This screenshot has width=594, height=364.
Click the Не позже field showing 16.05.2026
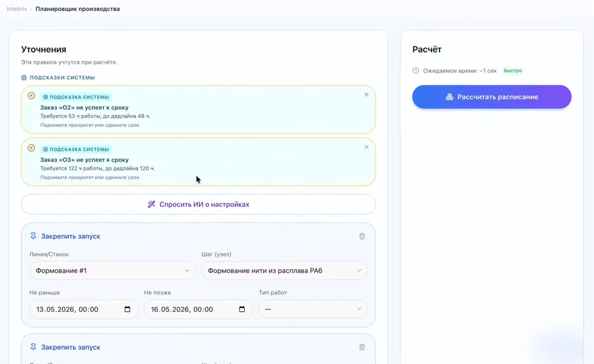coord(198,309)
